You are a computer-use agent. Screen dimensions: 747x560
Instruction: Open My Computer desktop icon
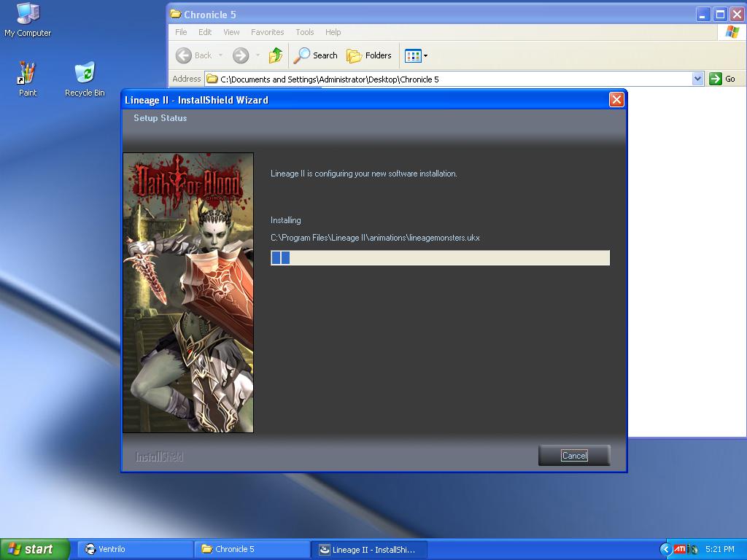28,19
